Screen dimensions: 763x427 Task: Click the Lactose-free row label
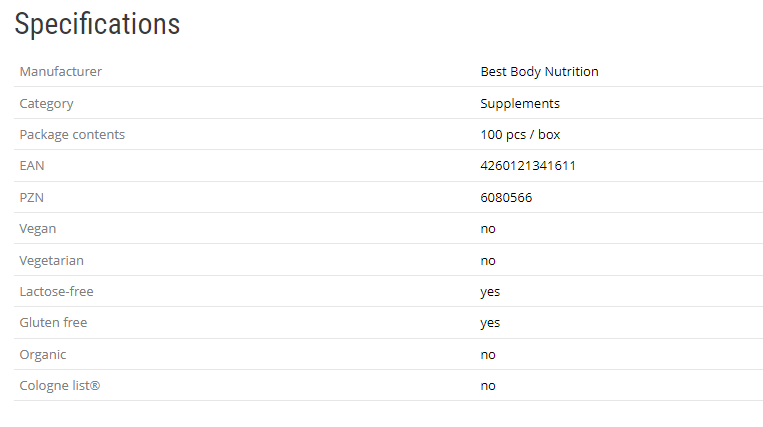56,292
